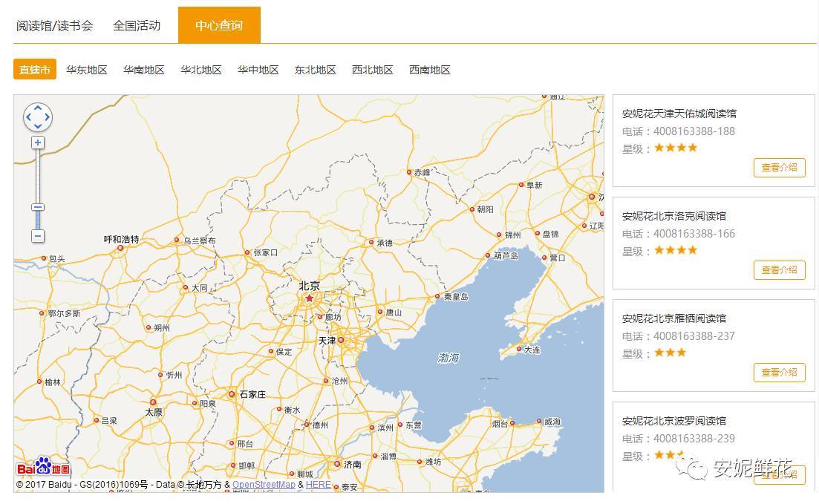The image size is (819, 504).
Task: Pan the map north using the arrow control
Action: (x=38, y=109)
